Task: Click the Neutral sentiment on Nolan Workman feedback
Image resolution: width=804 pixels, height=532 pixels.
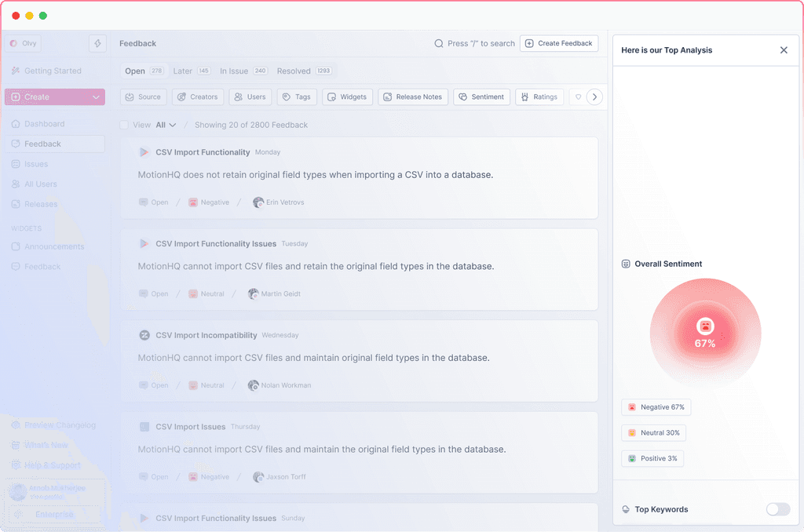Action: 206,385
